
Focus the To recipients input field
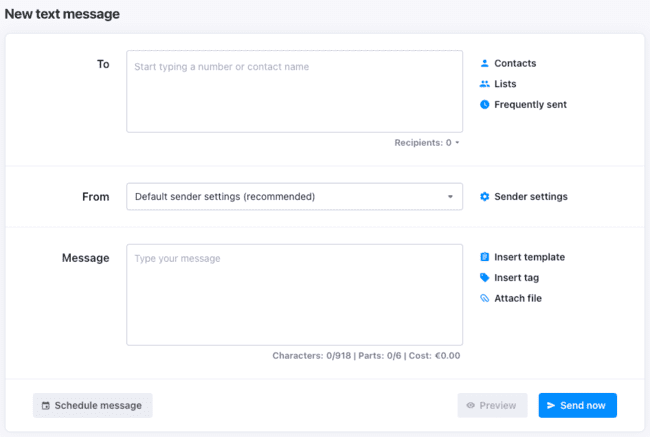point(294,92)
